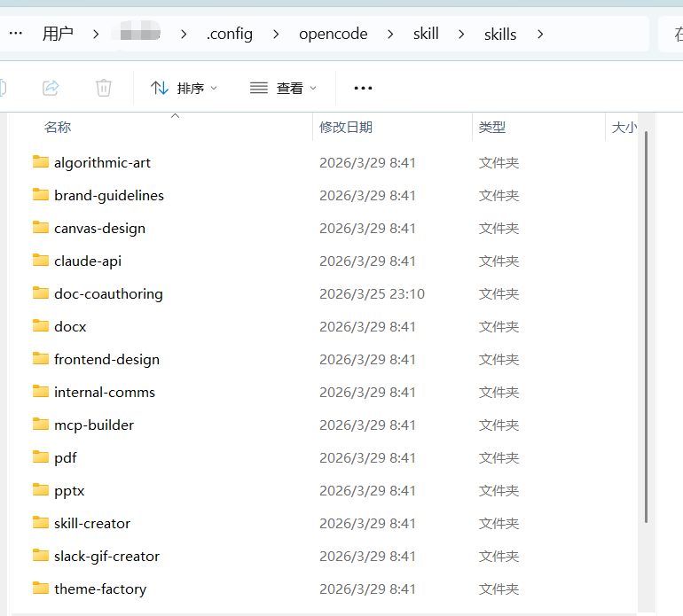Screen dimensions: 683x616
Task: Select the mcp-builder folder name
Action: 94,425
